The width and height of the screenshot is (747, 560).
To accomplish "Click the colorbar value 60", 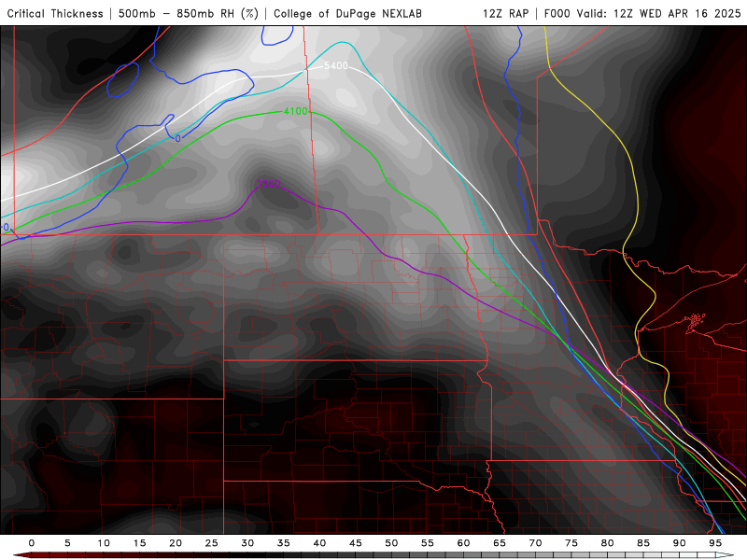I will click(x=463, y=543).
